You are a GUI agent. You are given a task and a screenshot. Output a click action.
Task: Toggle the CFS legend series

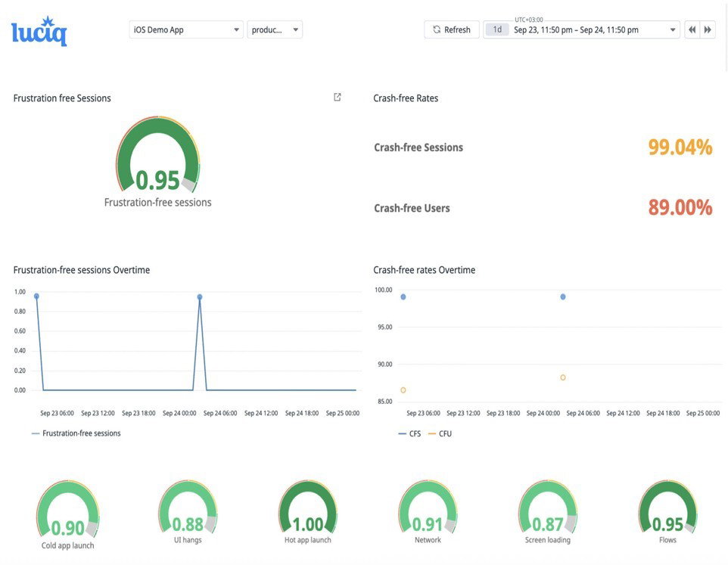[409, 433]
